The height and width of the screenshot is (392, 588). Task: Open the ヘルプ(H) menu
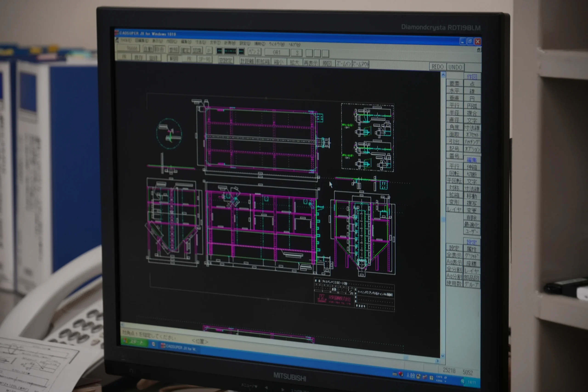[x=294, y=45]
